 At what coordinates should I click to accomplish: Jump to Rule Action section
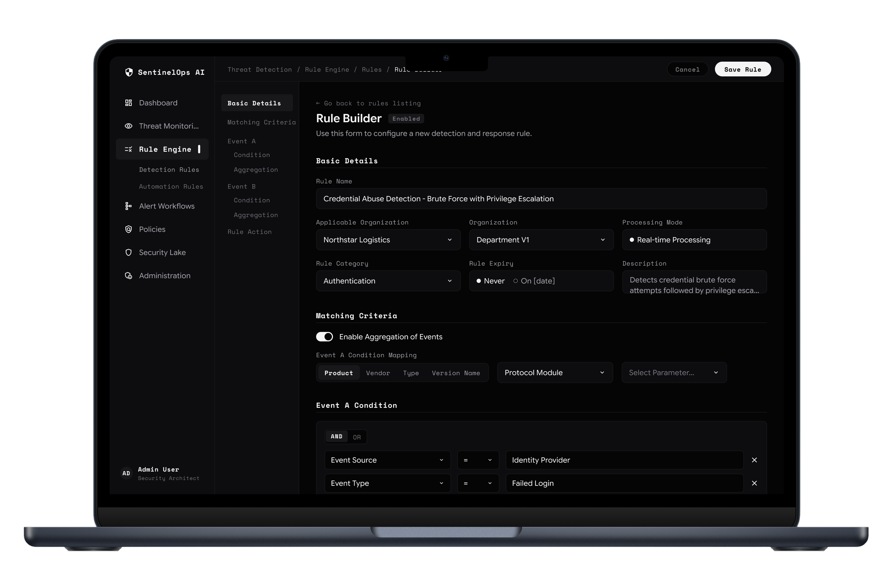(x=249, y=232)
